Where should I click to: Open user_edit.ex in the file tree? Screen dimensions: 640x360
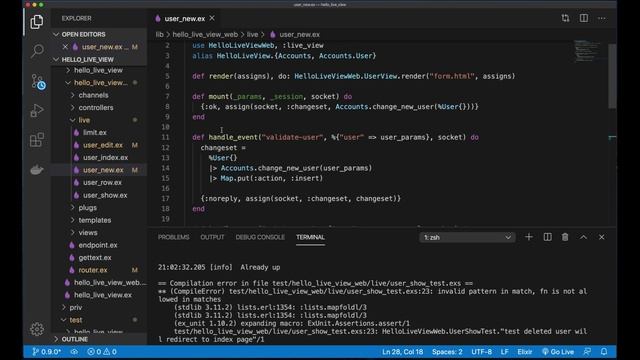pos(103,145)
